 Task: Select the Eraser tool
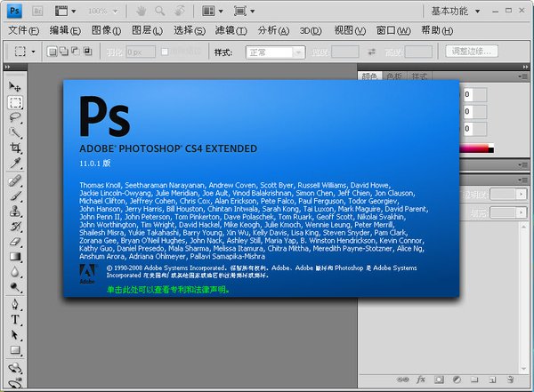15,241
